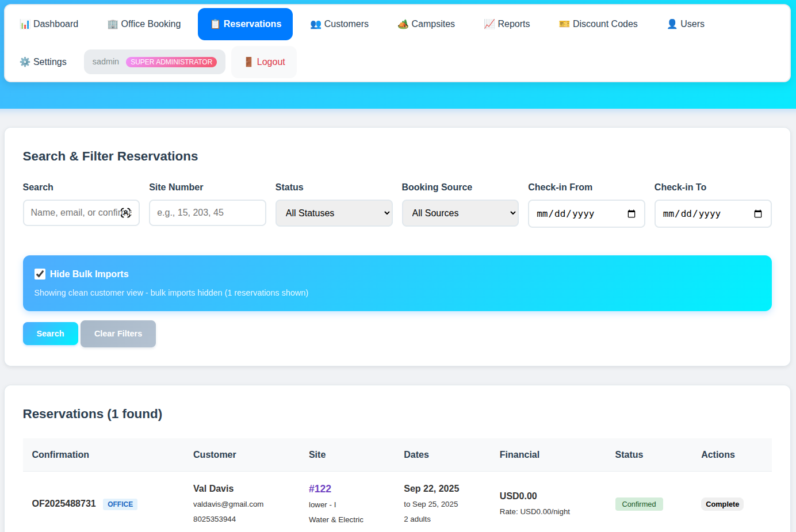Click the Financial column header
This screenshot has height=532, width=796.
(x=519, y=455)
